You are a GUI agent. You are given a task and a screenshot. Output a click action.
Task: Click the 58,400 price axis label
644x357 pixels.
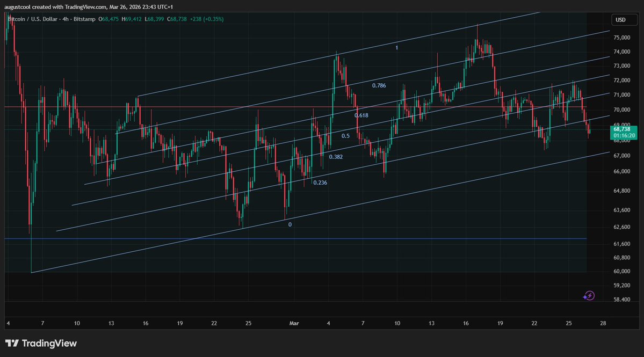pos(622,299)
